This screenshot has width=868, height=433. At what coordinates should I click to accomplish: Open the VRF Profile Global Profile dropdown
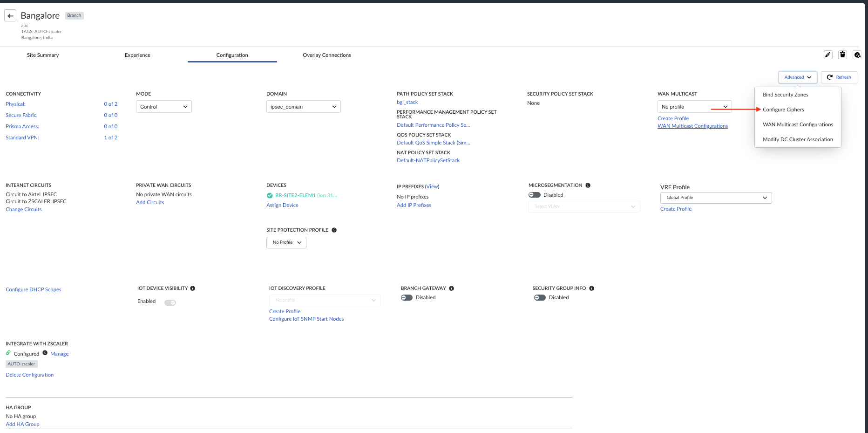click(716, 198)
